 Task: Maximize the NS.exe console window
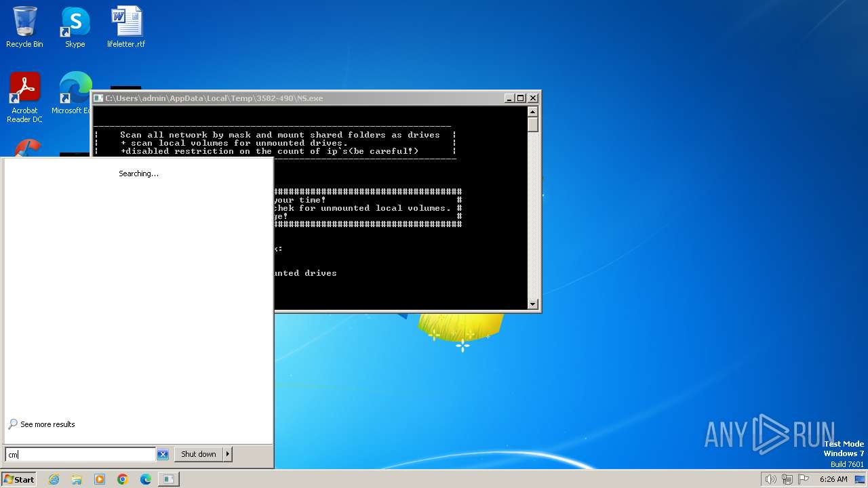coord(521,98)
